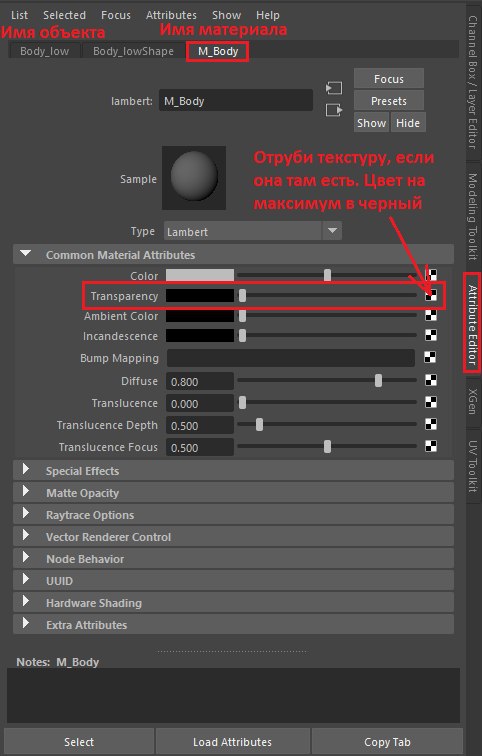Open the XGen side tab

(x=473, y=401)
